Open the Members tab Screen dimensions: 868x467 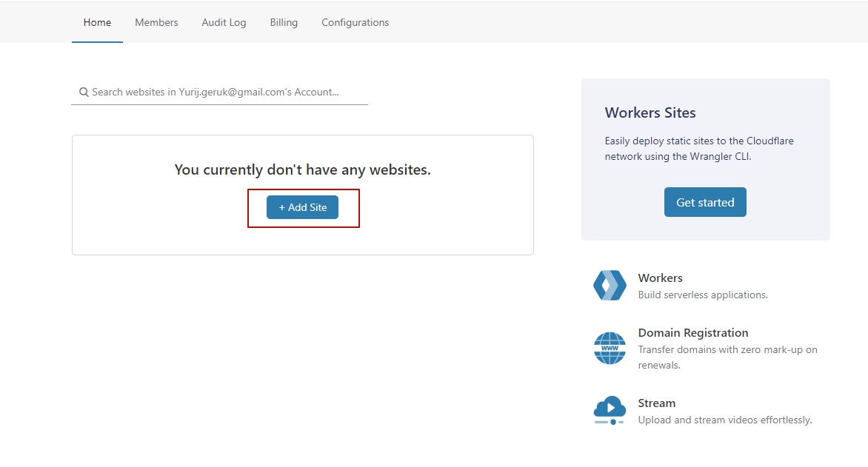tap(156, 23)
